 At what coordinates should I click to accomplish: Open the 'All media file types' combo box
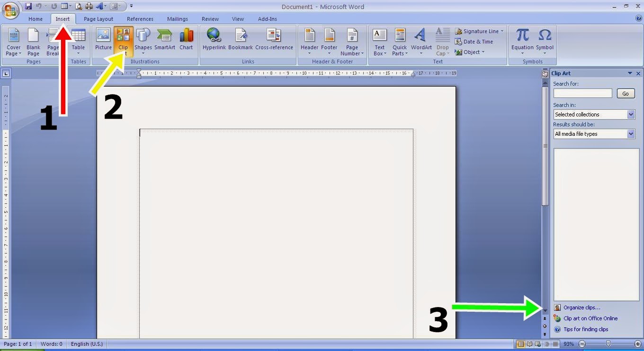click(594, 134)
